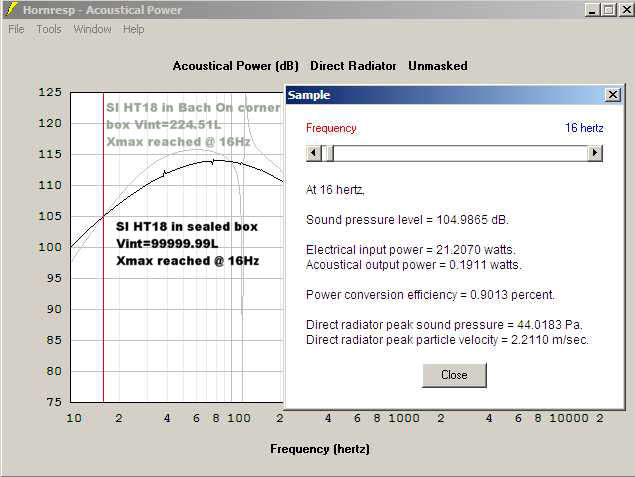Open the File menu
Viewport: 635px width, 477px height.
tap(16, 29)
